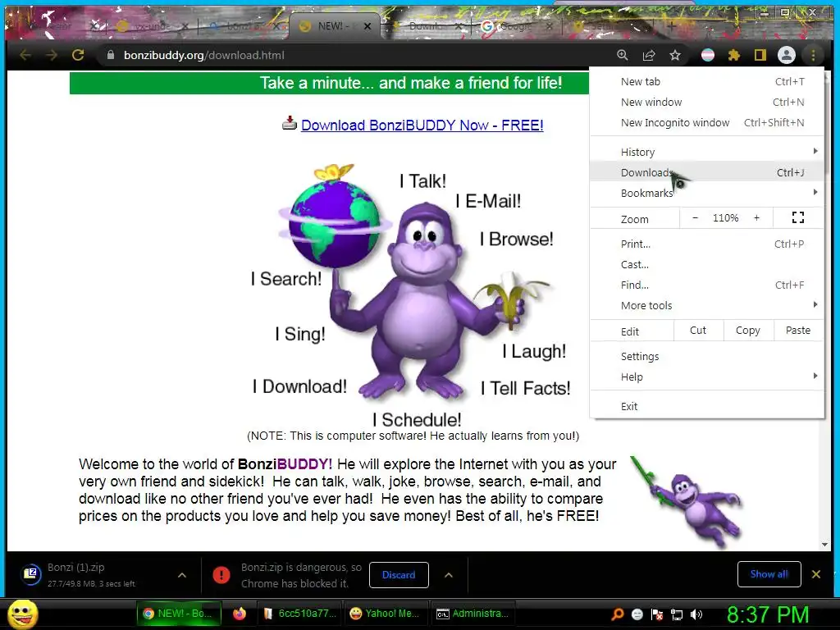This screenshot has height=630, width=840.
Task: Click the address bar URL field
Action: tap(354, 55)
